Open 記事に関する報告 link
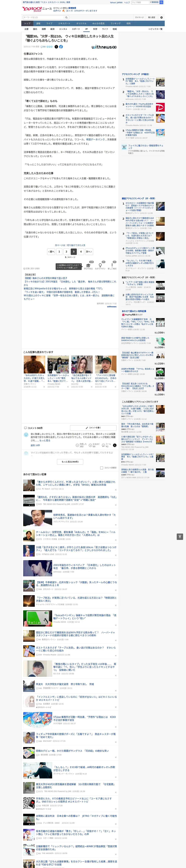 pyautogui.click(x=32, y=269)
